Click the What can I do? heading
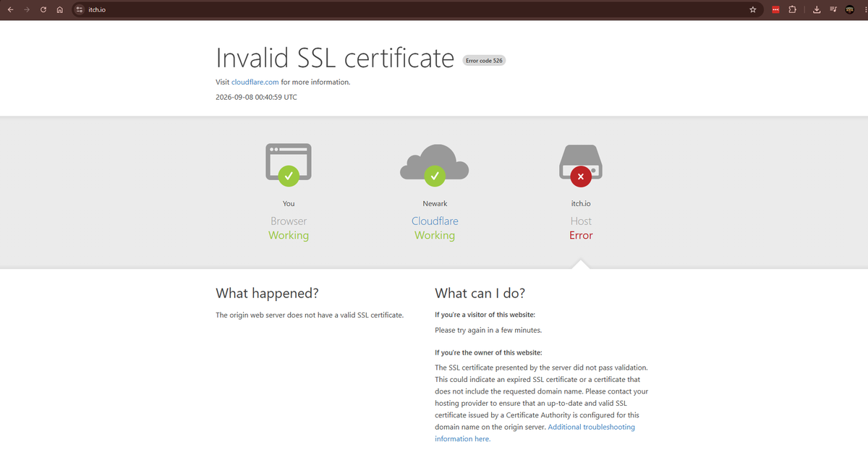The height and width of the screenshot is (450, 868). [x=480, y=293]
